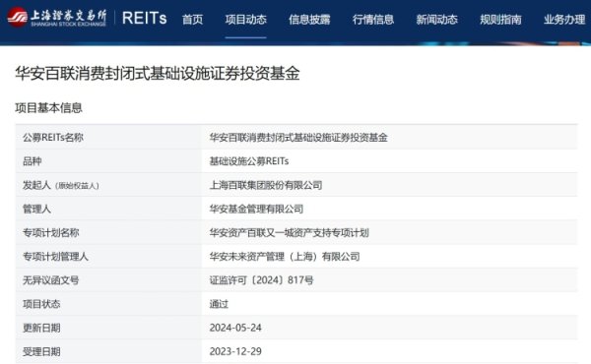The image size is (591, 364).
Task: Click the 基础设施公募REITs value
Action: (x=249, y=161)
